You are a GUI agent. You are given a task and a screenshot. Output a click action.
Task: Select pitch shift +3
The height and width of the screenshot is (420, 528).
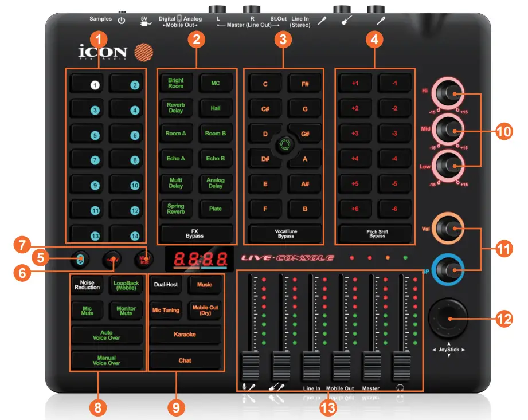356,133
